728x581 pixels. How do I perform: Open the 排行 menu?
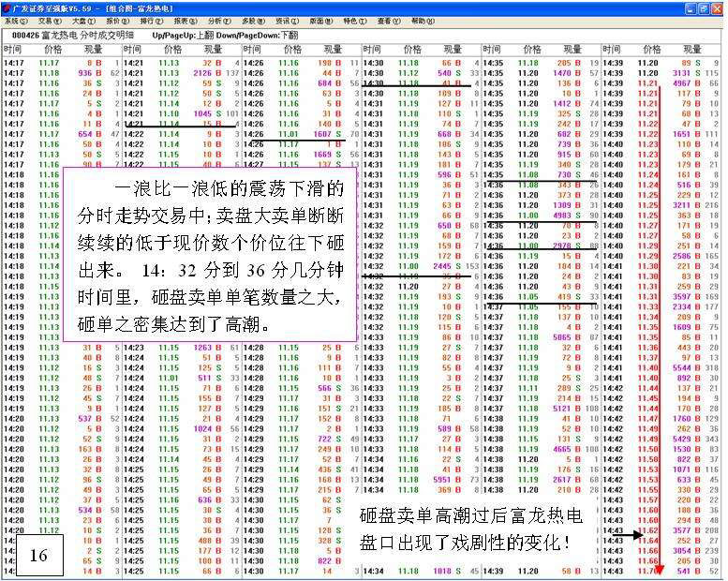(x=152, y=21)
